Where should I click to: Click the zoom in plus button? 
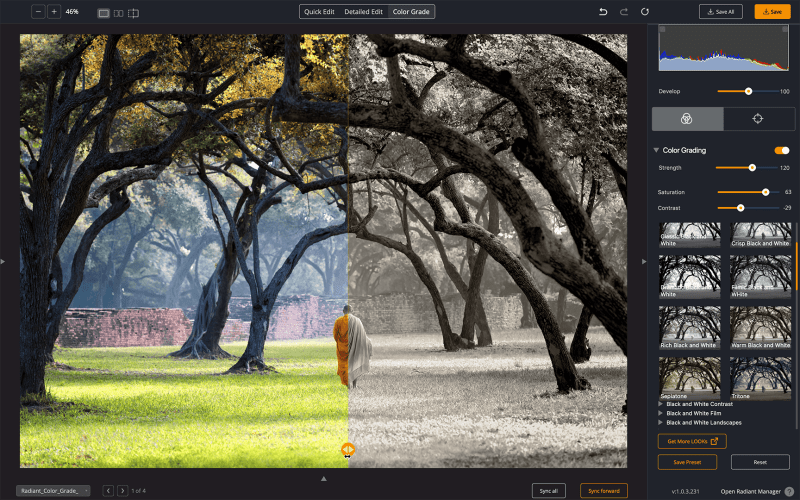point(54,12)
